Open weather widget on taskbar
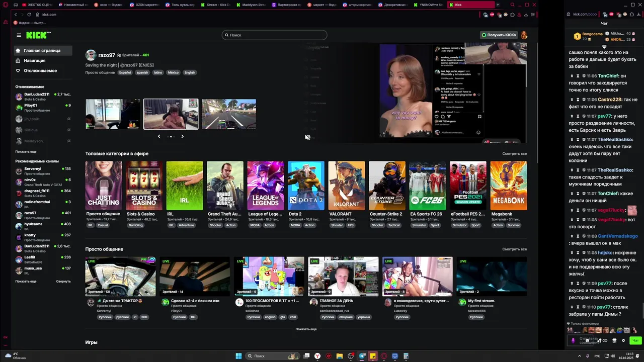This screenshot has width=644, height=362. 15,356
